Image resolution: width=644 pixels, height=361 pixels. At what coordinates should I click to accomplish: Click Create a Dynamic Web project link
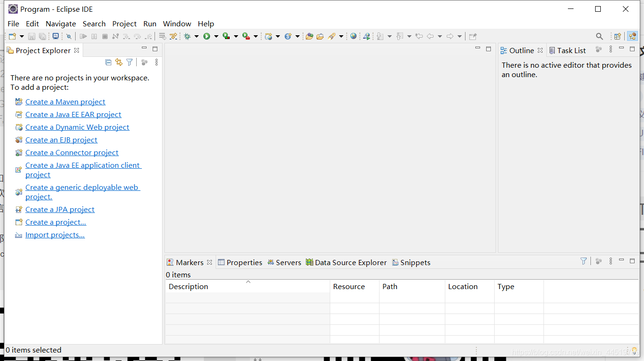coord(78,127)
